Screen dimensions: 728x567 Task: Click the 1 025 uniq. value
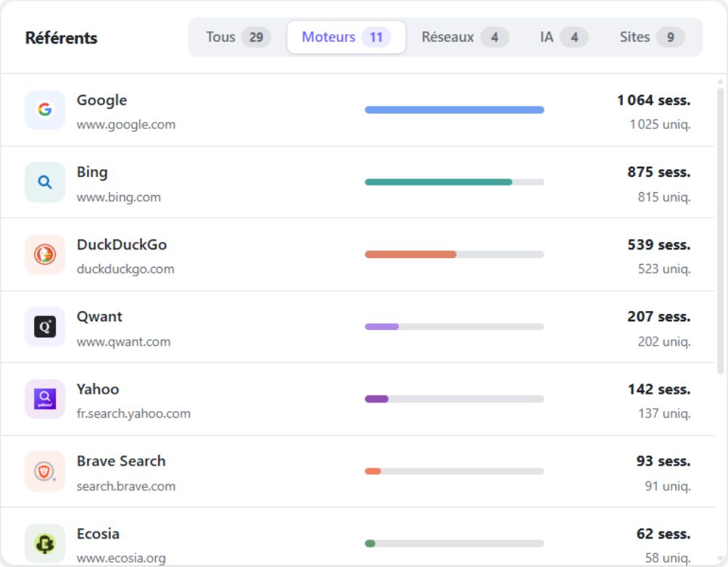click(661, 125)
